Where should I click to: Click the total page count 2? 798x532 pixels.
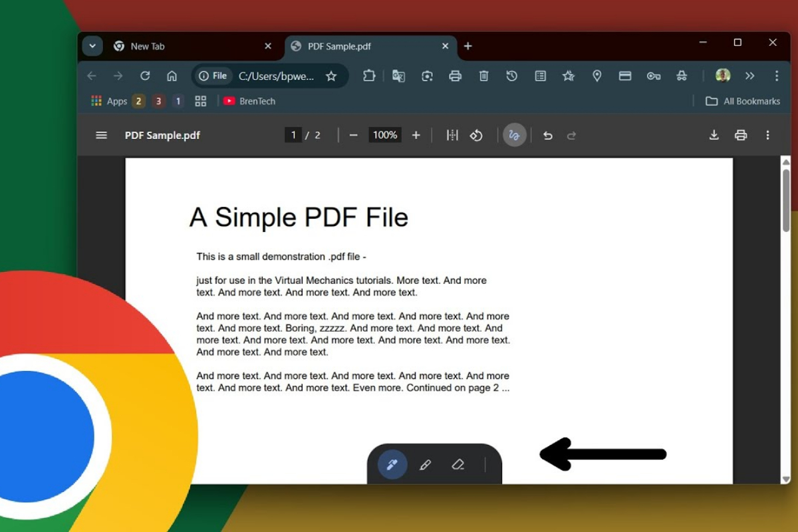pyautogui.click(x=317, y=135)
